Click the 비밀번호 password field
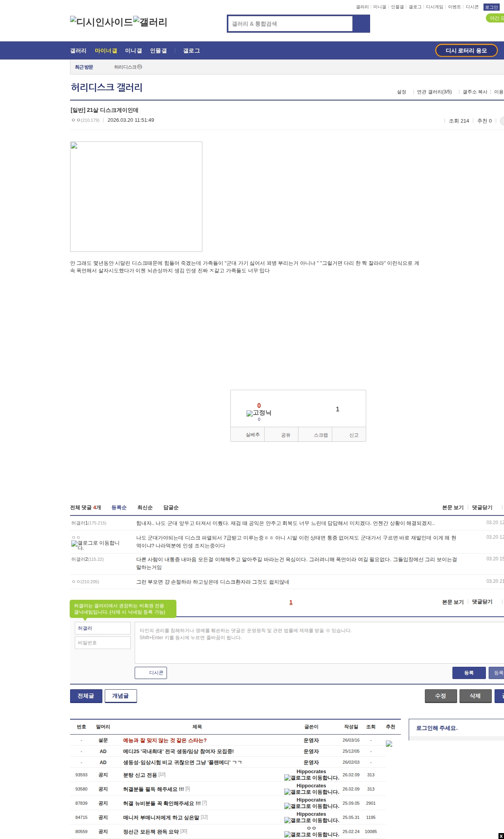This screenshot has height=839, width=504. [x=103, y=643]
